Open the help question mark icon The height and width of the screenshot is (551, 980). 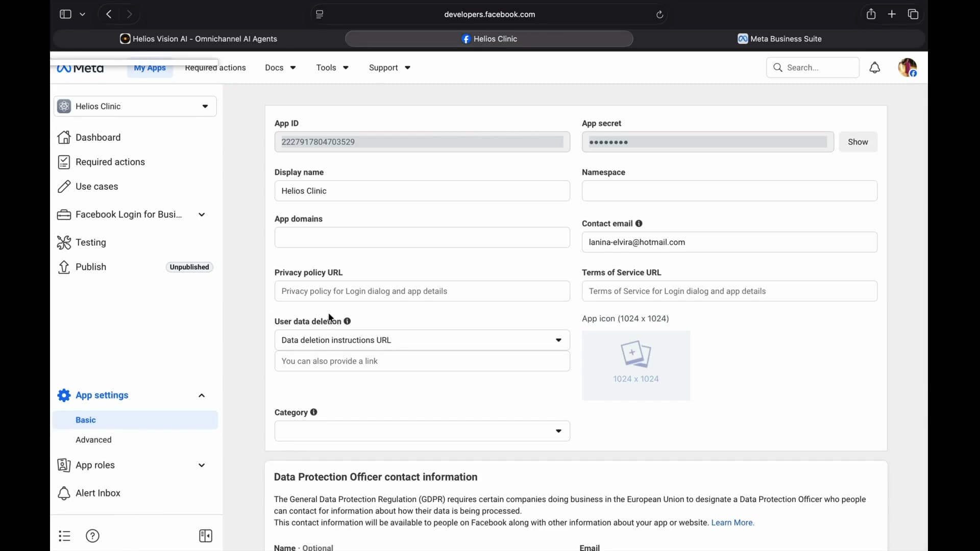93,536
